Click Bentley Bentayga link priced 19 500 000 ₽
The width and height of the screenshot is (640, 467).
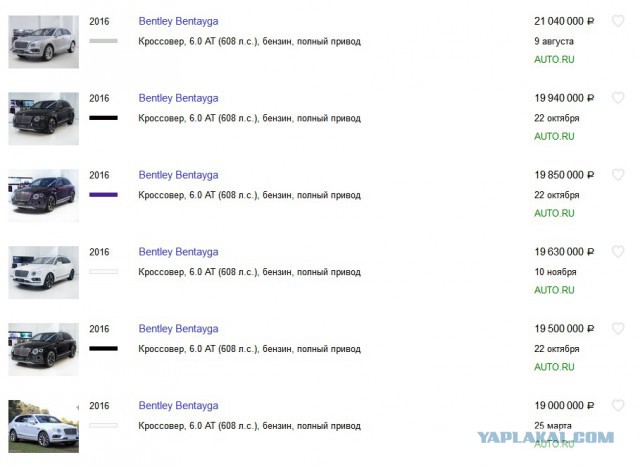(178, 329)
